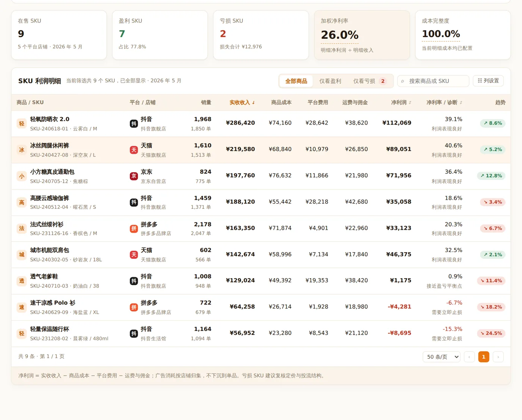Click product avatar 城 for 城市机能双肩包
The width and height of the screenshot is (522, 420).
[22, 255]
